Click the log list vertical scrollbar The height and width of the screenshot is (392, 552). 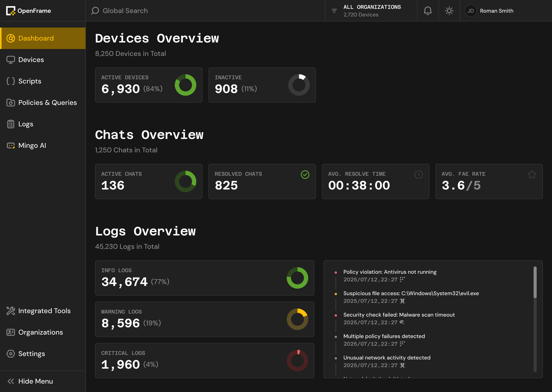pyautogui.click(x=535, y=282)
